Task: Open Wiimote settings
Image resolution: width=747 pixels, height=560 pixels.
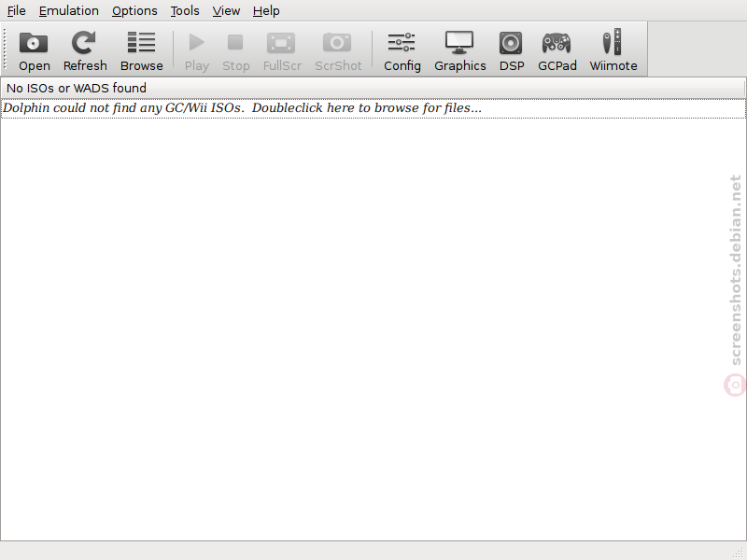Action: (613, 50)
